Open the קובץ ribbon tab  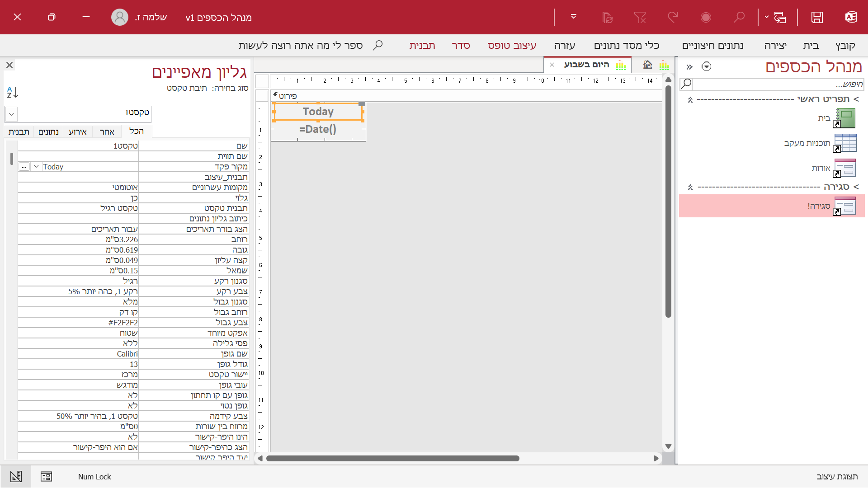pyautogui.click(x=845, y=45)
